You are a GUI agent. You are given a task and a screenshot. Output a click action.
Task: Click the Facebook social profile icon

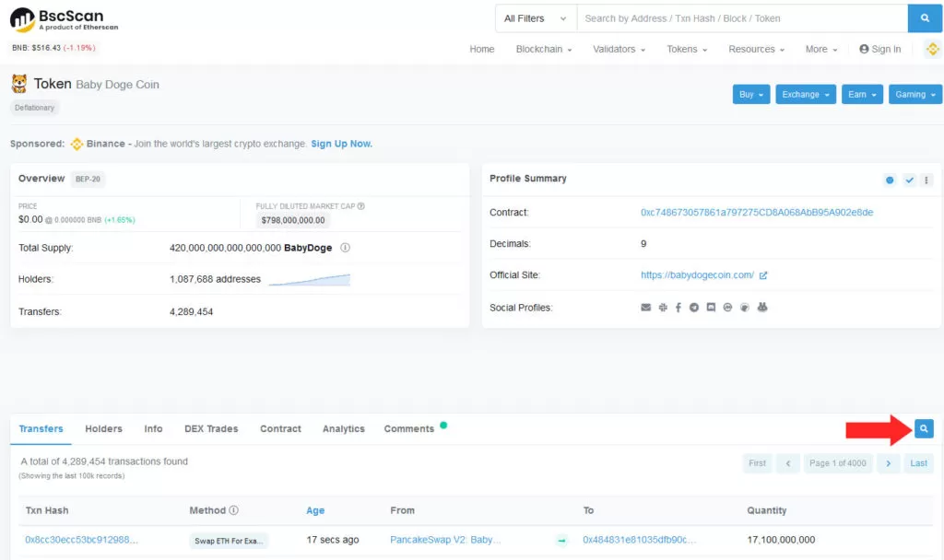[x=678, y=308]
